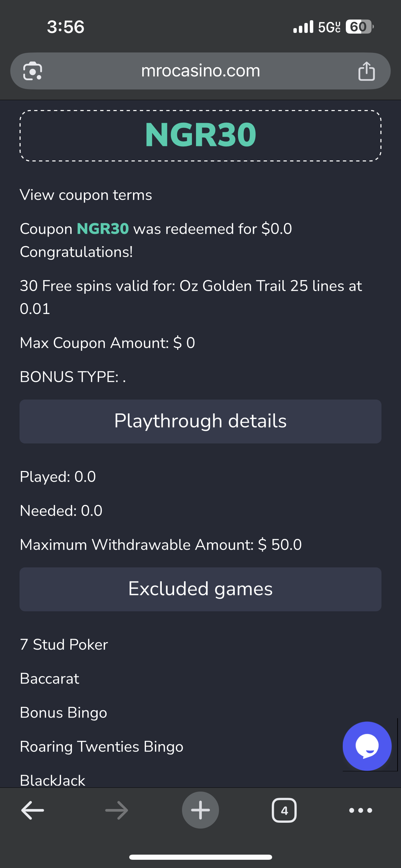This screenshot has height=868, width=401.
Task: Tap the mrocasino.com address bar
Action: [x=200, y=71]
